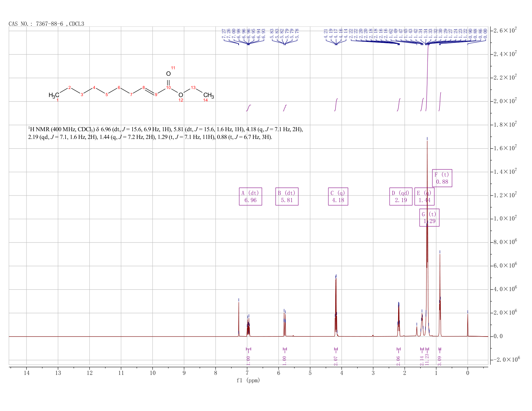Image resolution: width=532 pixels, height=411 pixels.
Task: Click red atom number 13 on the structure
Action: click(x=193, y=87)
